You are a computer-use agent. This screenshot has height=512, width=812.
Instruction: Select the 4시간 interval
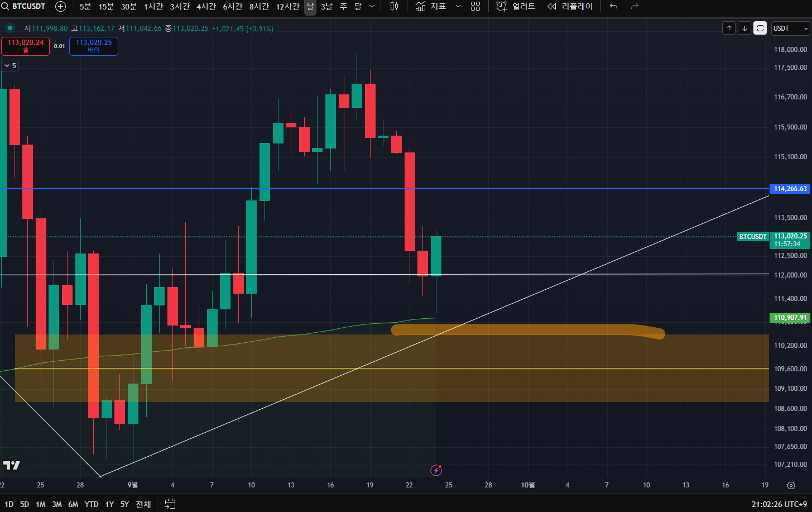tap(206, 7)
